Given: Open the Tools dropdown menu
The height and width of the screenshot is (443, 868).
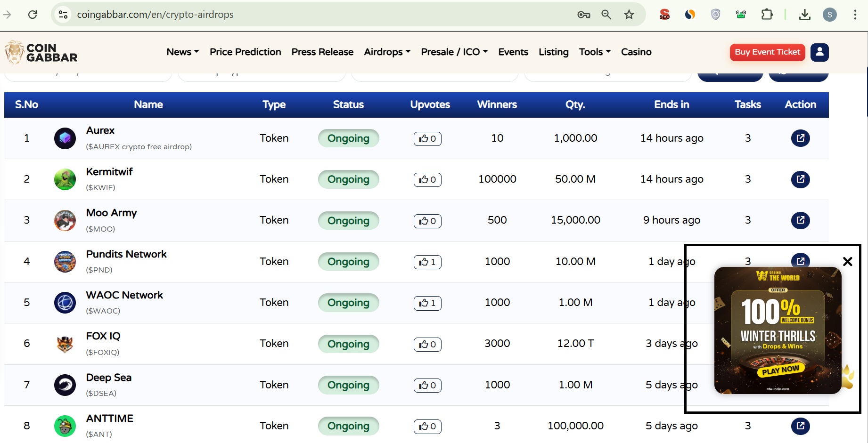Looking at the screenshot, I should (594, 52).
